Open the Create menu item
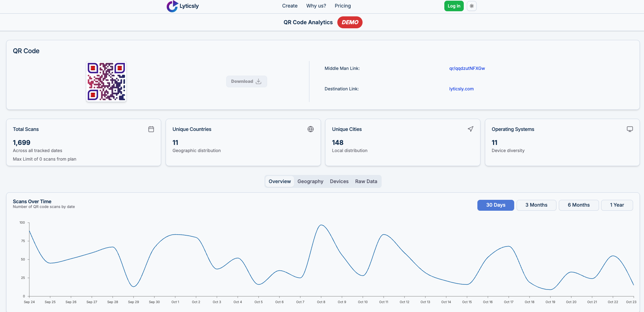 click(x=290, y=6)
